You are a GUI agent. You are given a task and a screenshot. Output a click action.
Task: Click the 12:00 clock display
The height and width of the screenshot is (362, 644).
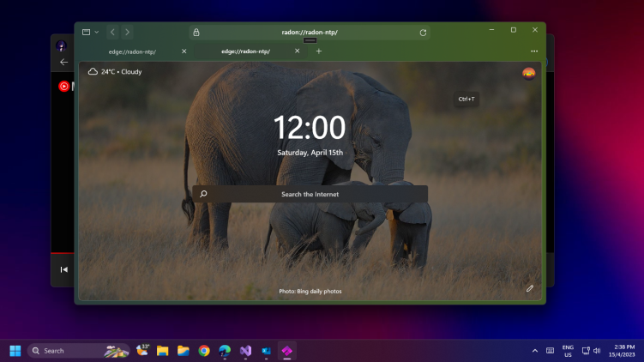point(310,127)
